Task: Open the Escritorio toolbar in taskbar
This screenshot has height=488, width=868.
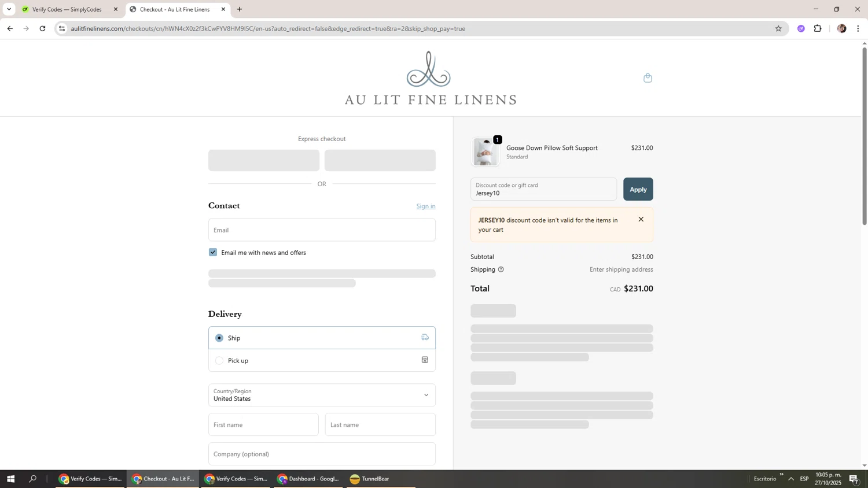Action: tap(764, 479)
